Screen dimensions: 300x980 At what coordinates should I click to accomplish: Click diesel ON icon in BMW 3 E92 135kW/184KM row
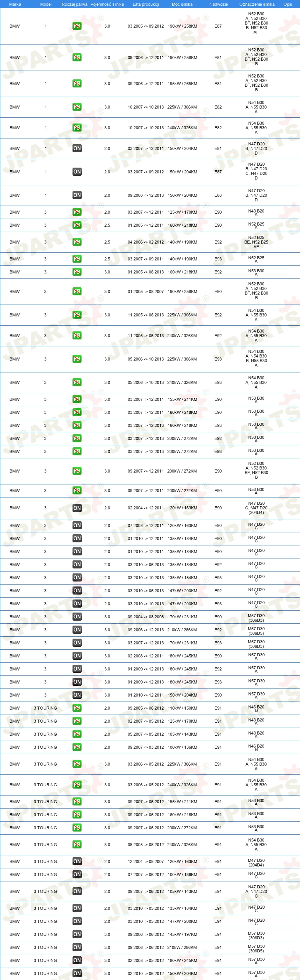[77, 565]
